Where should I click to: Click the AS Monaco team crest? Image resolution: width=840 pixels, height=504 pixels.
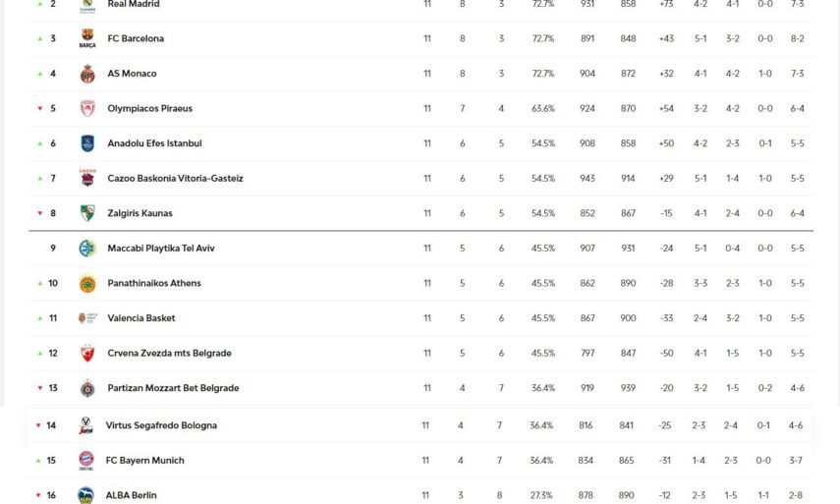coord(87,74)
